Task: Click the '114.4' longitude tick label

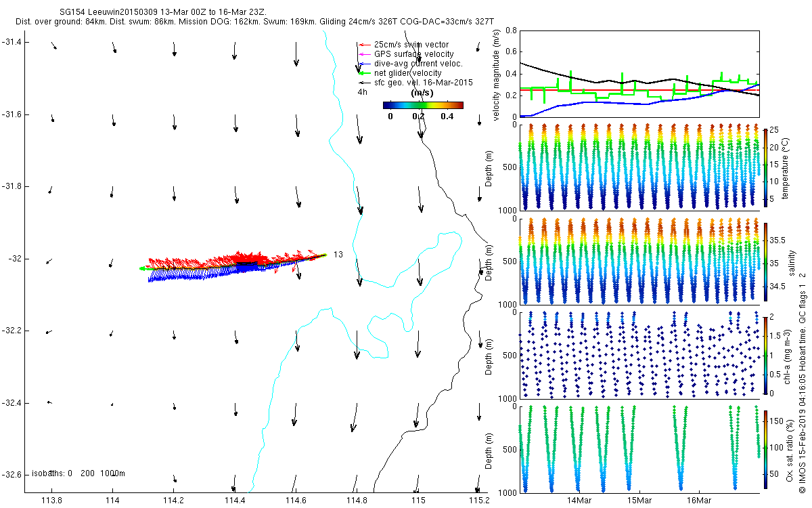Action: [x=235, y=501]
